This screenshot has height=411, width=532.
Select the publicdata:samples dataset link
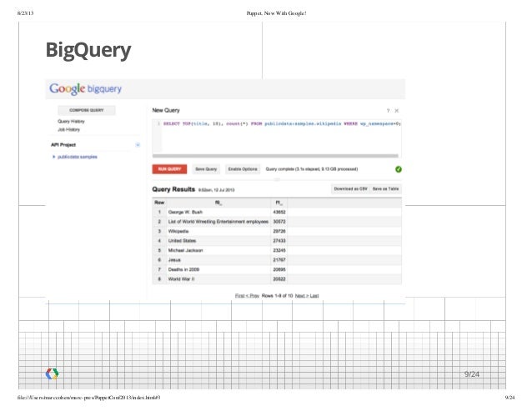pos(78,157)
